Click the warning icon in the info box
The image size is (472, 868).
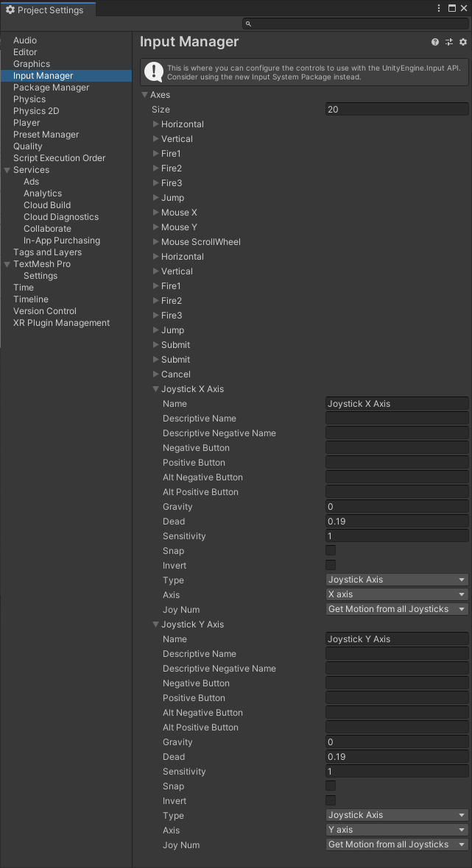(154, 71)
